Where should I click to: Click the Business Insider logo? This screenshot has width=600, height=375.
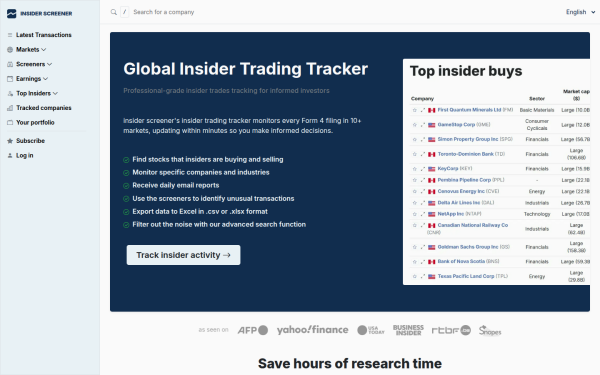pyautogui.click(x=408, y=330)
